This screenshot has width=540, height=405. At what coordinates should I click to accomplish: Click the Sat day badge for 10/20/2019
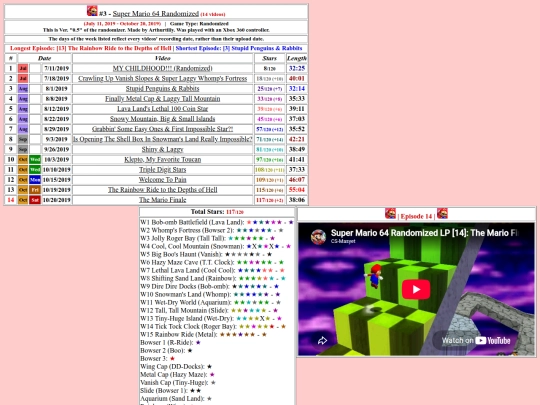point(35,200)
